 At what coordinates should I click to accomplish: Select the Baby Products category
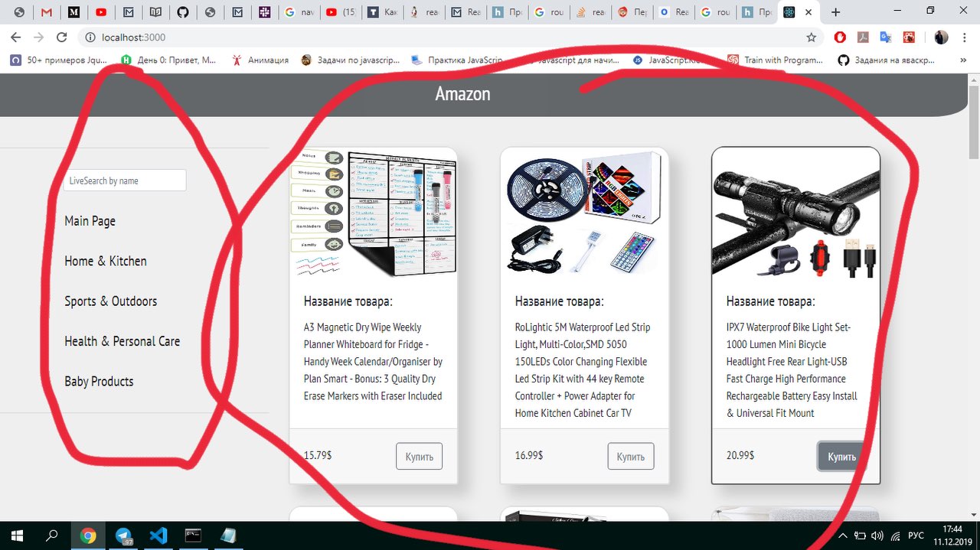pyautogui.click(x=99, y=382)
